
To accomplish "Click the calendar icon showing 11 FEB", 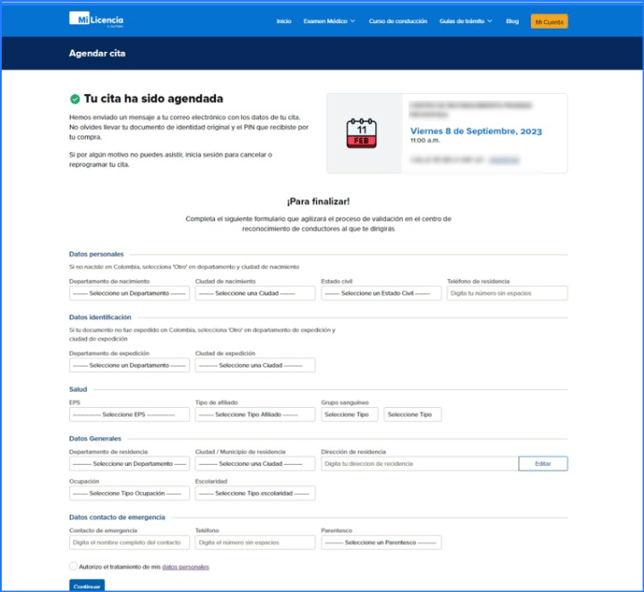I will [x=361, y=133].
